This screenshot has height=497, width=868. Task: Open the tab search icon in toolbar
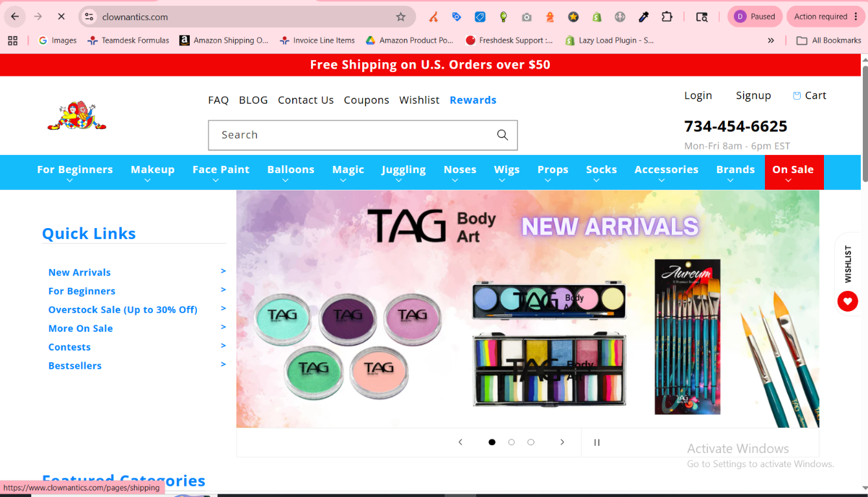pyautogui.click(x=702, y=17)
